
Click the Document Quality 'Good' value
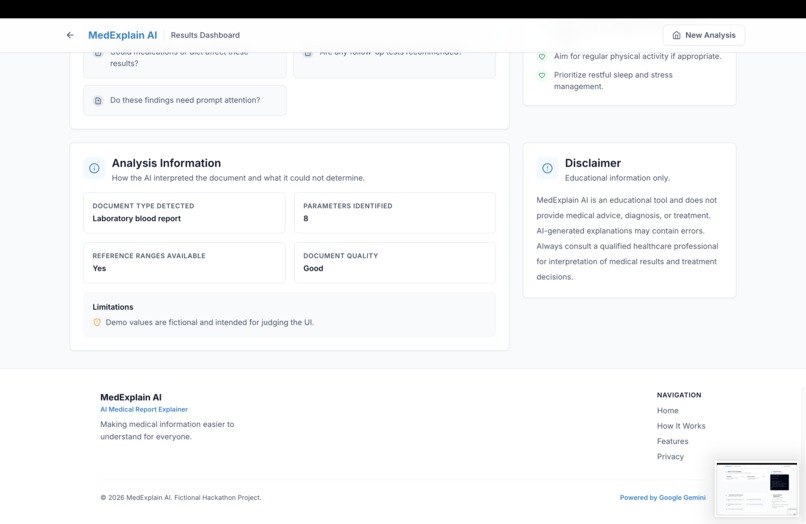tap(313, 268)
